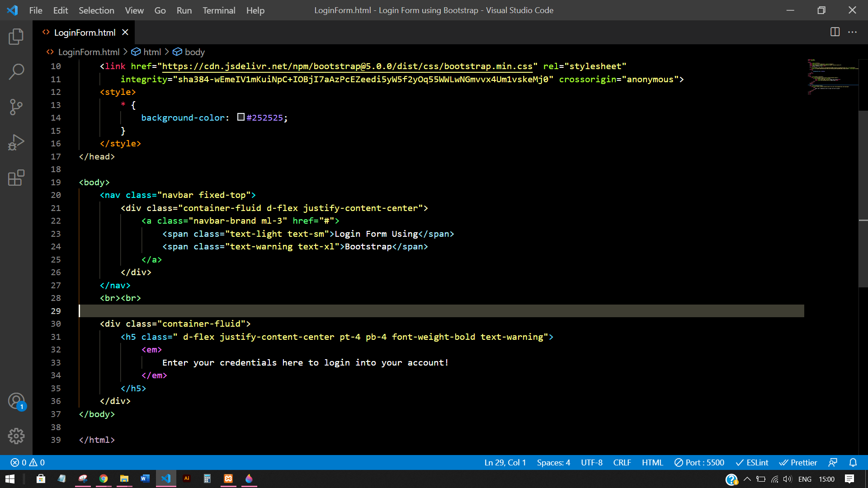Open the Selection menu
Image resolution: width=868 pixels, height=488 pixels.
(96, 10)
